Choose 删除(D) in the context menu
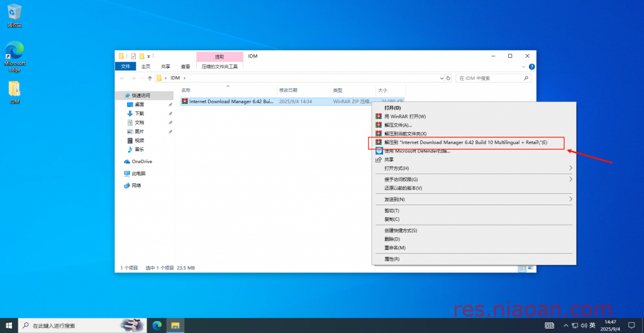The height and width of the screenshot is (333, 644). (474, 239)
